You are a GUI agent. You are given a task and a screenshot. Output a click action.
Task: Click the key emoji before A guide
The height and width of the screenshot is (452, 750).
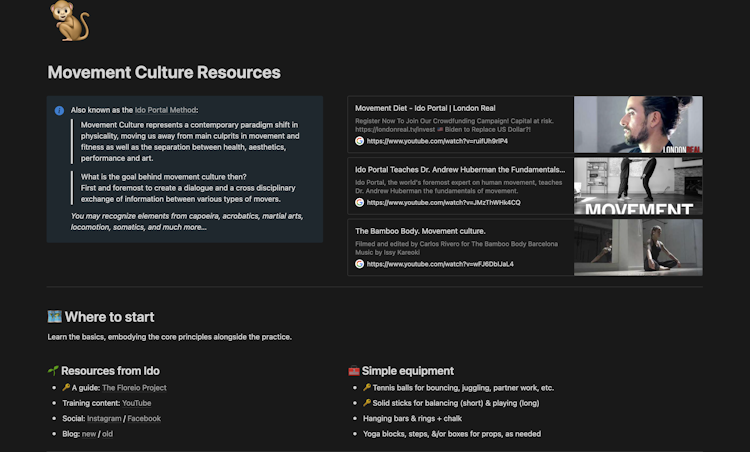tap(66, 387)
